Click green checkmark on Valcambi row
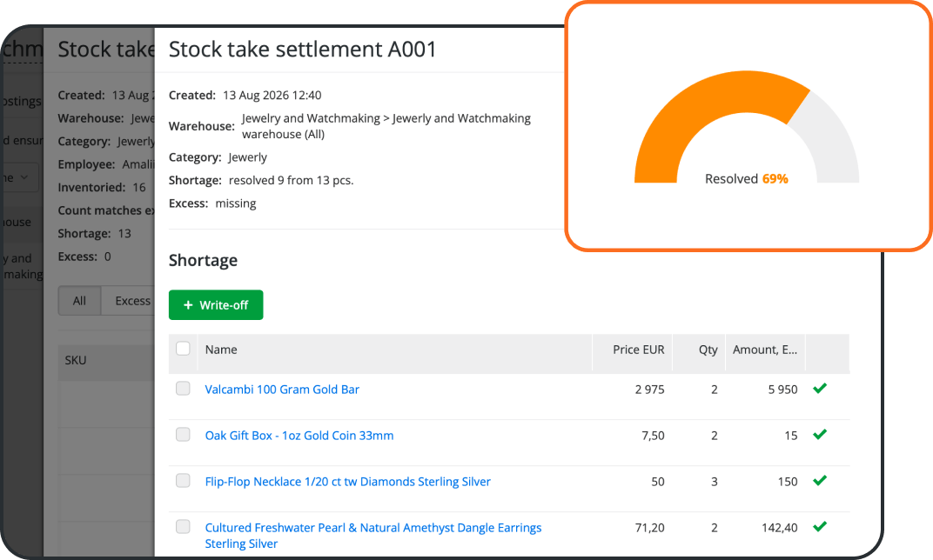Image resolution: width=933 pixels, height=560 pixels. point(820,388)
